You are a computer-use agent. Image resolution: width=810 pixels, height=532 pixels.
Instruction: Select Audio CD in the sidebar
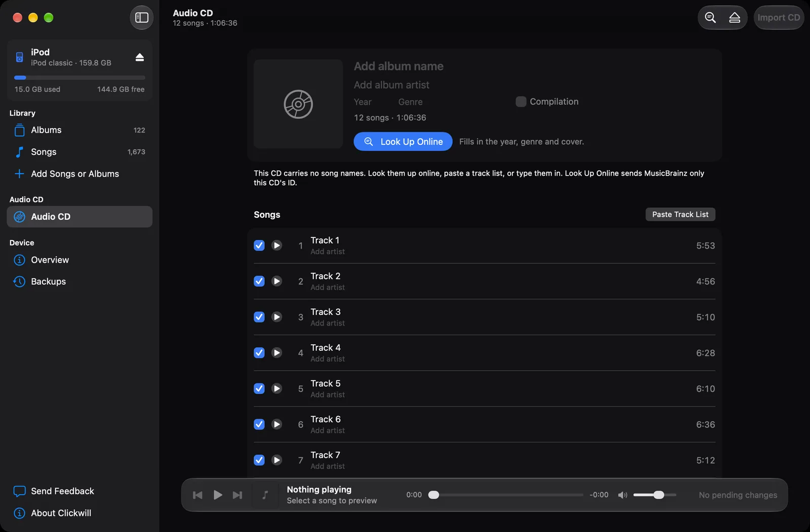[79, 217]
